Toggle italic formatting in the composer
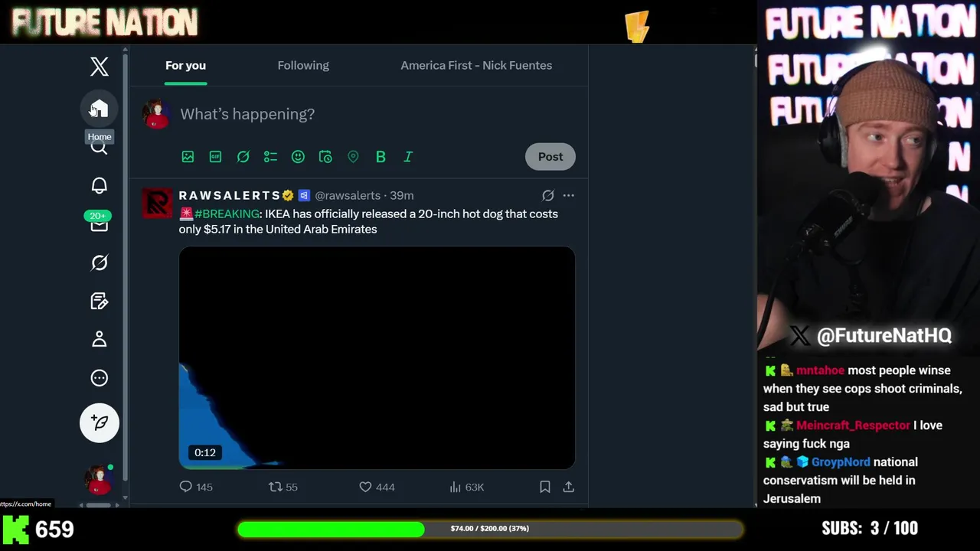Screen dimensions: 980x551 click(x=408, y=157)
